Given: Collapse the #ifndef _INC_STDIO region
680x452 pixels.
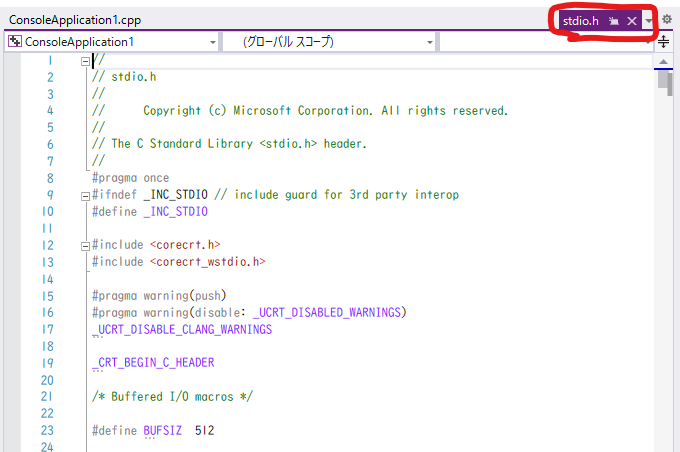Looking at the screenshot, I should 85,195.
